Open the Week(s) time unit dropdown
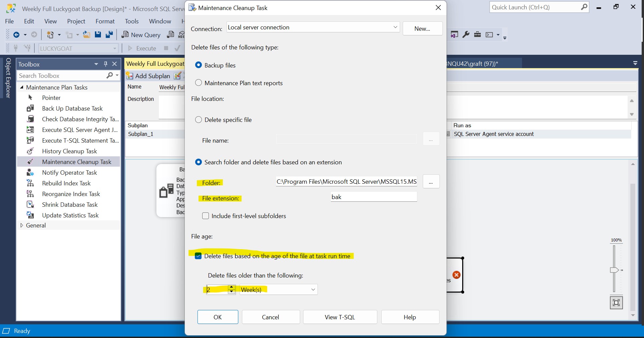This screenshot has width=644, height=338. coord(313,290)
